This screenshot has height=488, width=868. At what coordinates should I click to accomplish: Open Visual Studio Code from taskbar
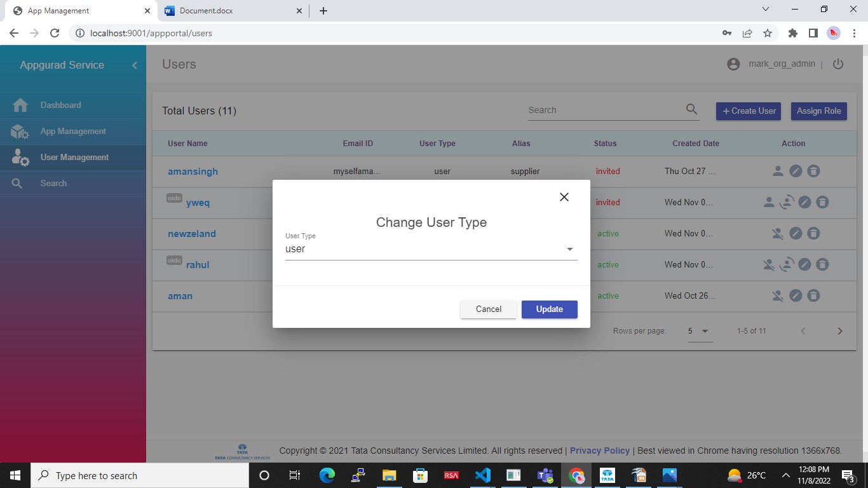point(482,475)
